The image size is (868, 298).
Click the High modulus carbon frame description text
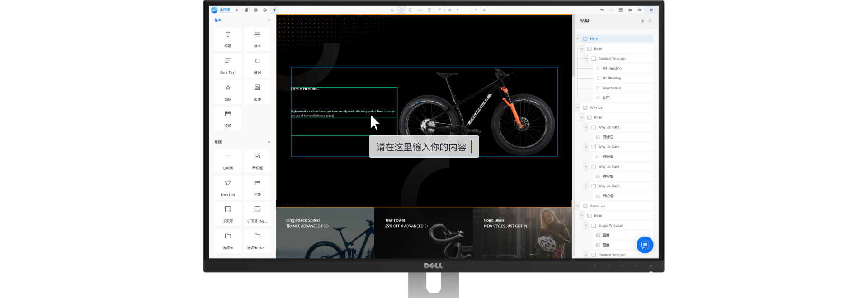(343, 113)
